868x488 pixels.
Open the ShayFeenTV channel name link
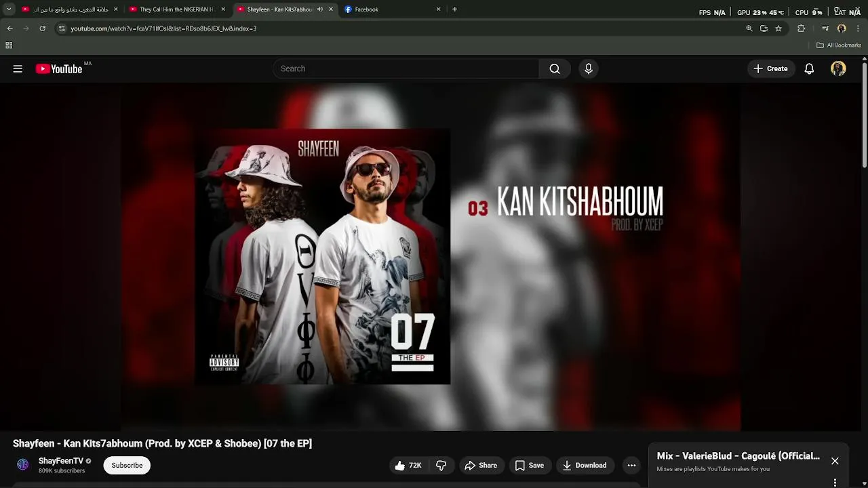tap(61, 461)
